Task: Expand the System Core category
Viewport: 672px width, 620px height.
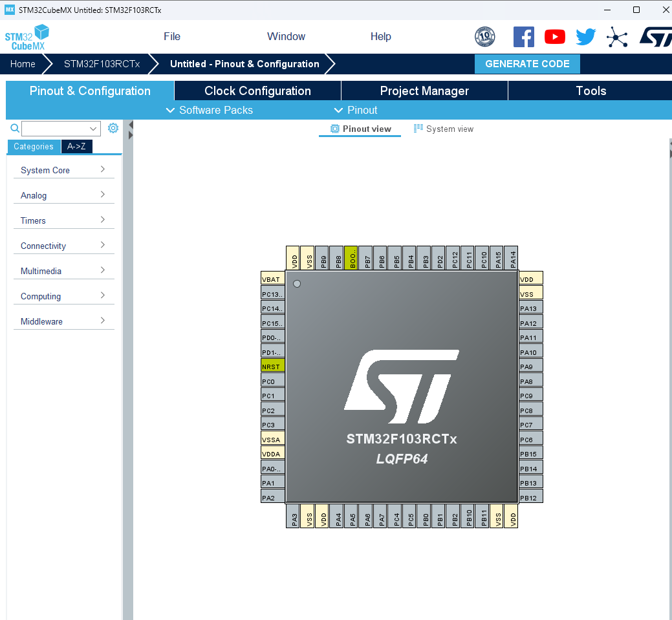Action: (63, 170)
